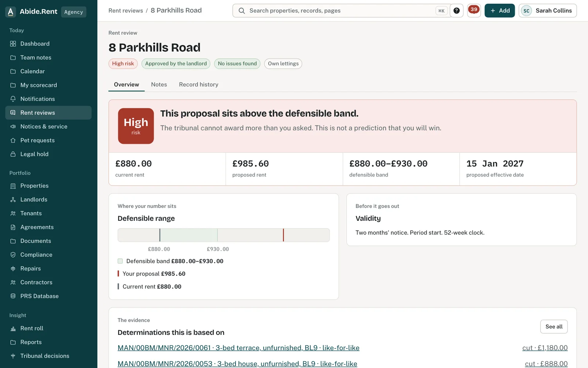This screenshot has height=368, width=588.
Task: Open the Landlords icon
Action: 13,199
